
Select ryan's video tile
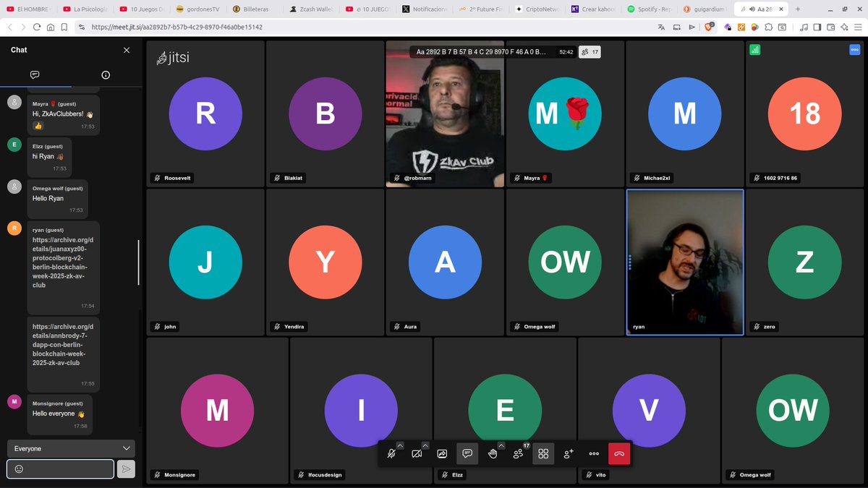(x=685, y=262)
